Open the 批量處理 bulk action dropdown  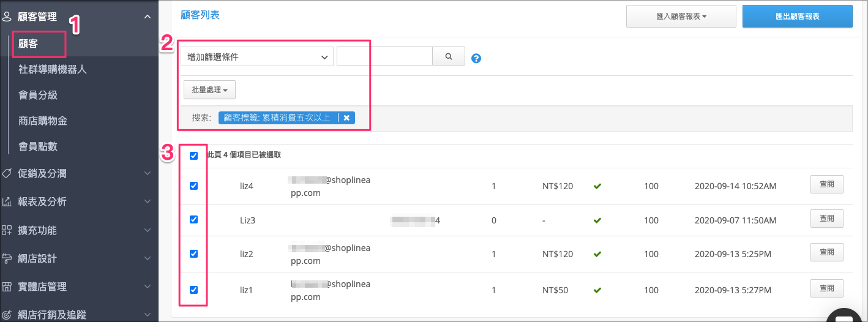tap(209, 89)
